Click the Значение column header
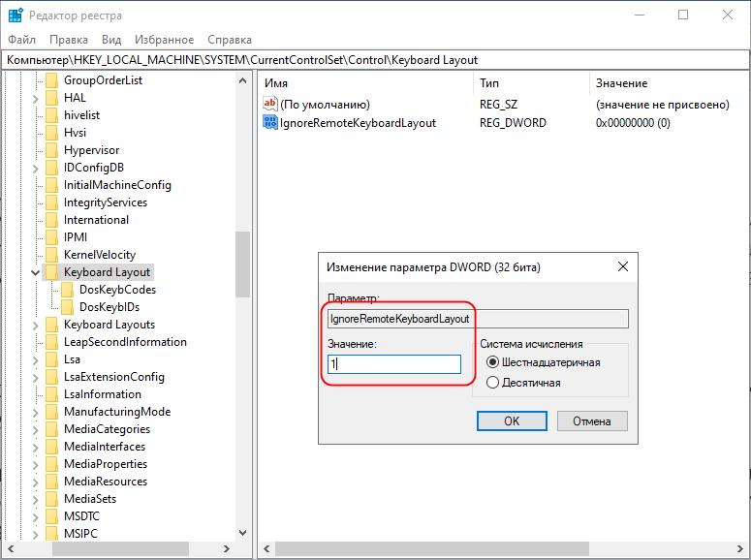 point(670,83)
